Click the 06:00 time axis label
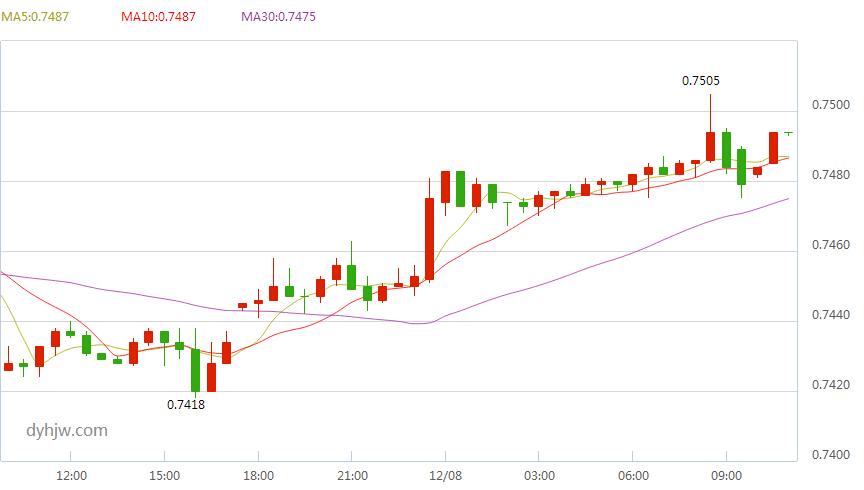The height and width of the screenshot is (490, 864). tap(633, 475)
